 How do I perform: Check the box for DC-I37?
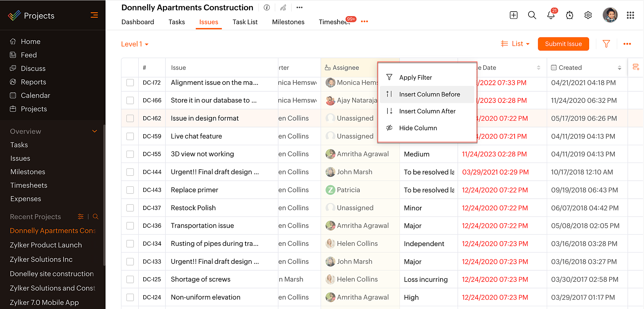[x=130, y=208]
